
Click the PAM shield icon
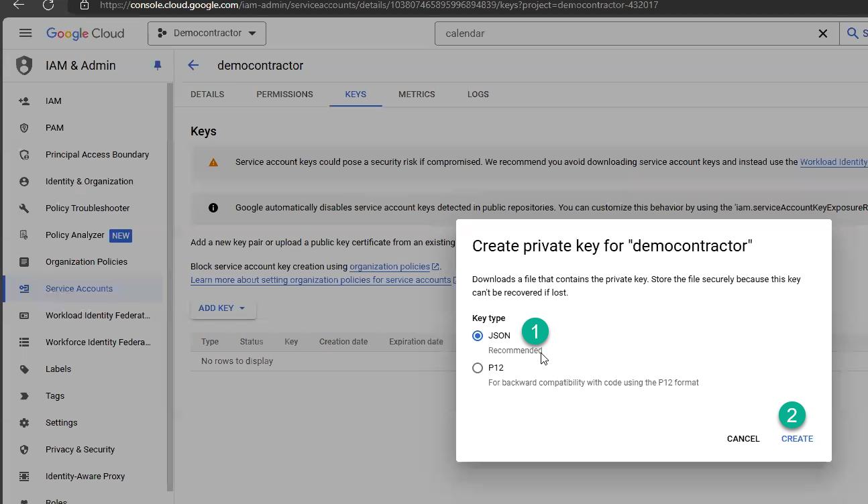coord(24,128)
